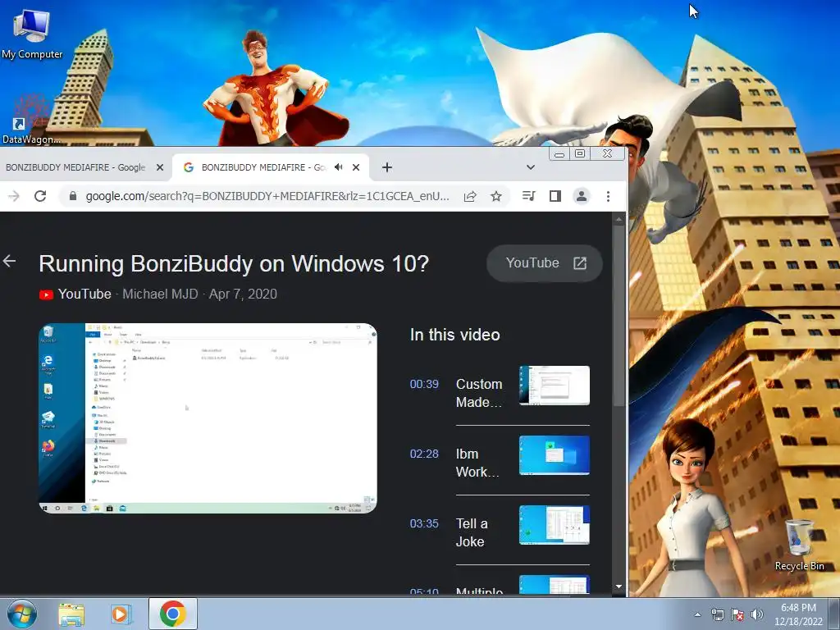
Task: Open Chrome's three-dot menu
Action: coord(608,196)
